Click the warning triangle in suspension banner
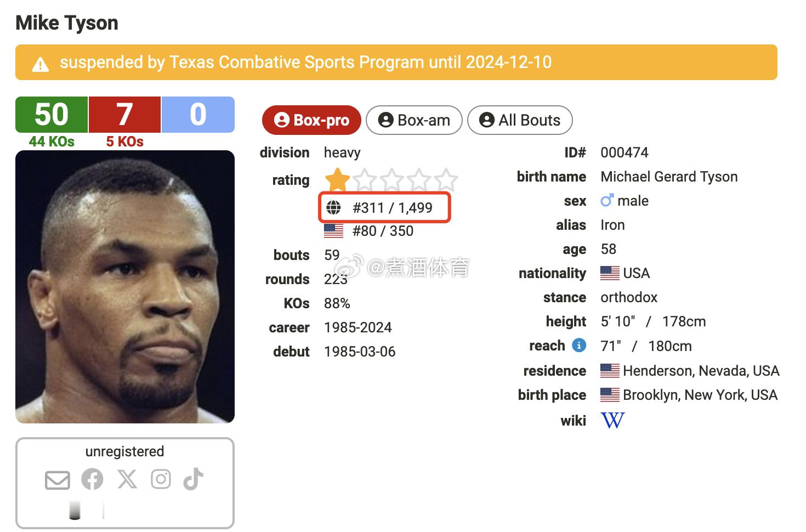 (x=40, y=65)
